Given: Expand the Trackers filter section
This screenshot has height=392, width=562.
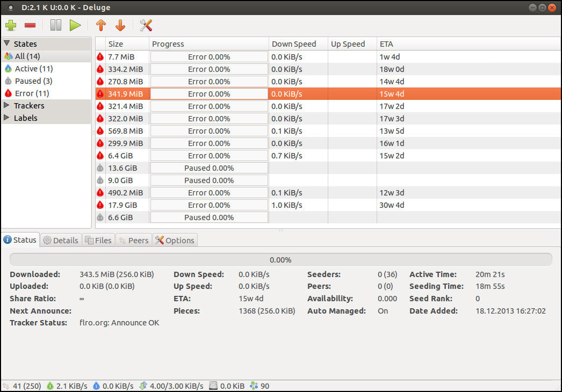Looking at the screenshot, I should 7,106.
